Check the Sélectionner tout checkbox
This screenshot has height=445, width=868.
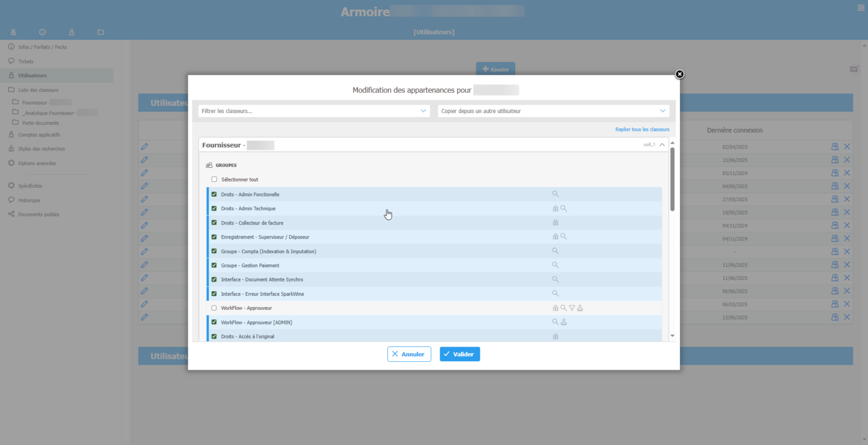pos(214,180)
